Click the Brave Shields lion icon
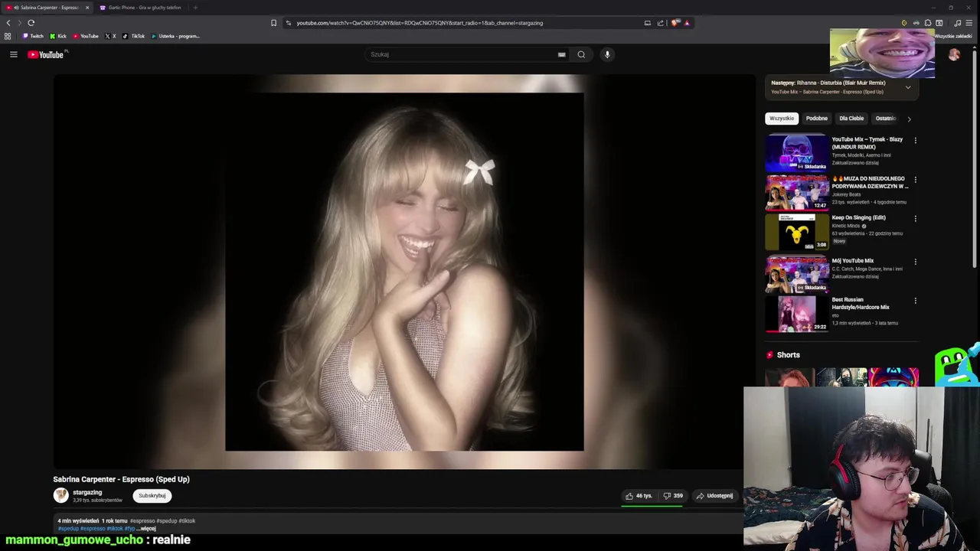Viewport: 980px width, 551px height. (x=675, y=23)
